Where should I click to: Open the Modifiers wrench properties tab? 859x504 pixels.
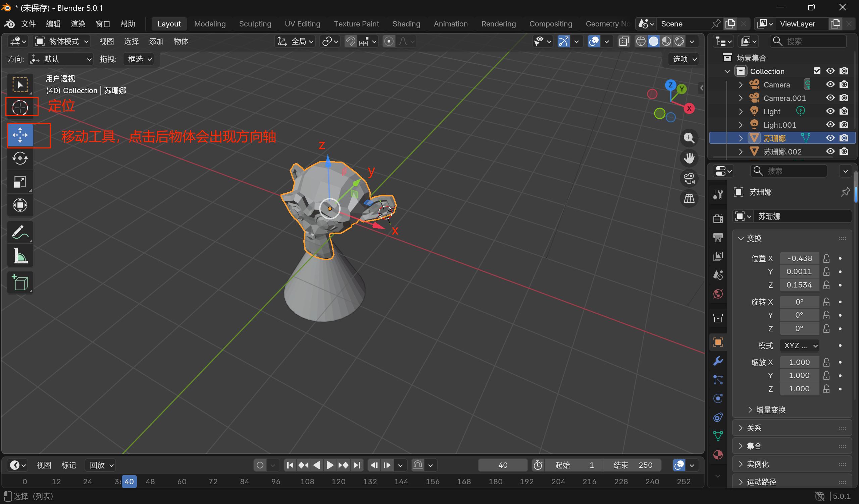[718, 361]
